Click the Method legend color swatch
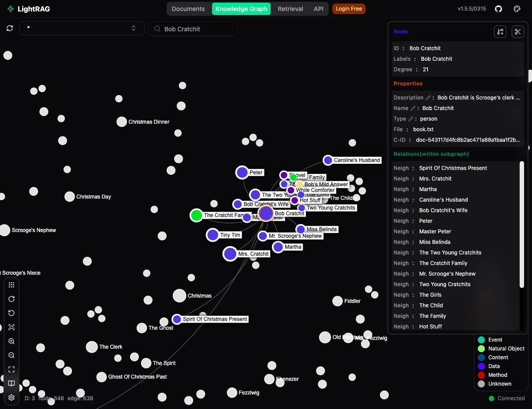 (481, 375)
